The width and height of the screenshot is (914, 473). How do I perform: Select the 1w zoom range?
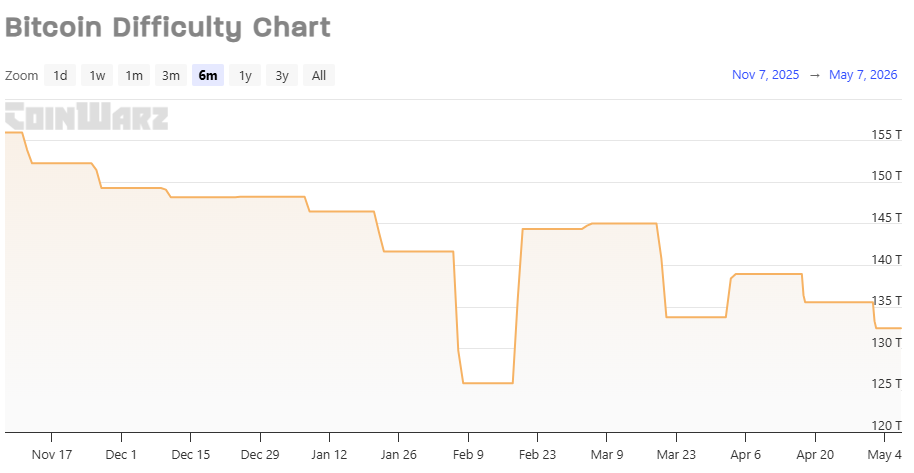97,75
